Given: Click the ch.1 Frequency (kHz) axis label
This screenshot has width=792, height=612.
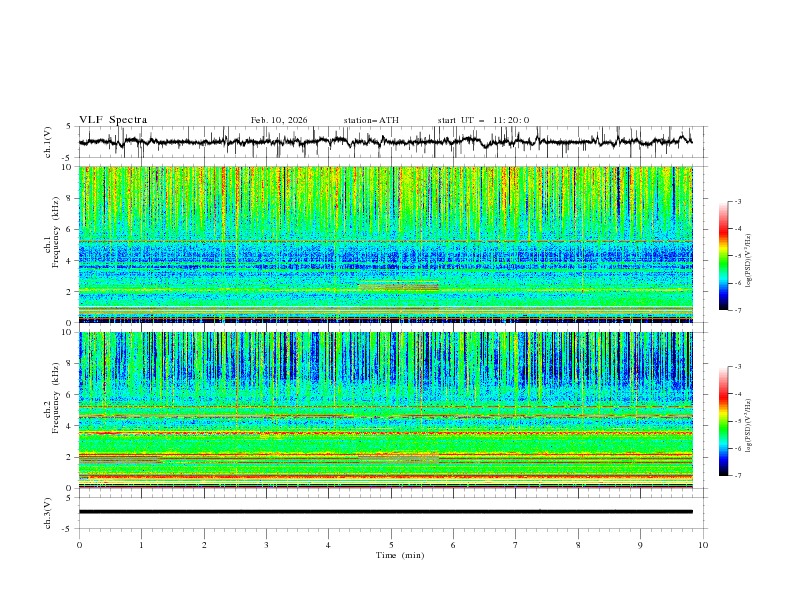Looking at the screenshot, I should coord(52,230).
